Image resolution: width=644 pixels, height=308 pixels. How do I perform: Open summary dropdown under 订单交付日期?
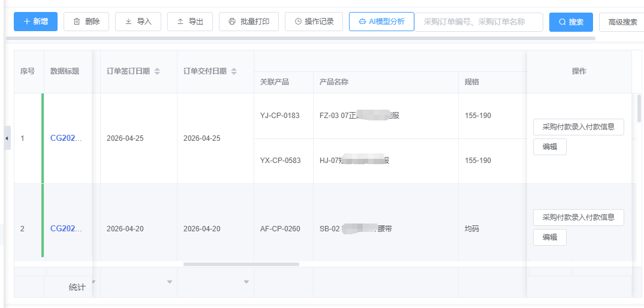[246, 282]
